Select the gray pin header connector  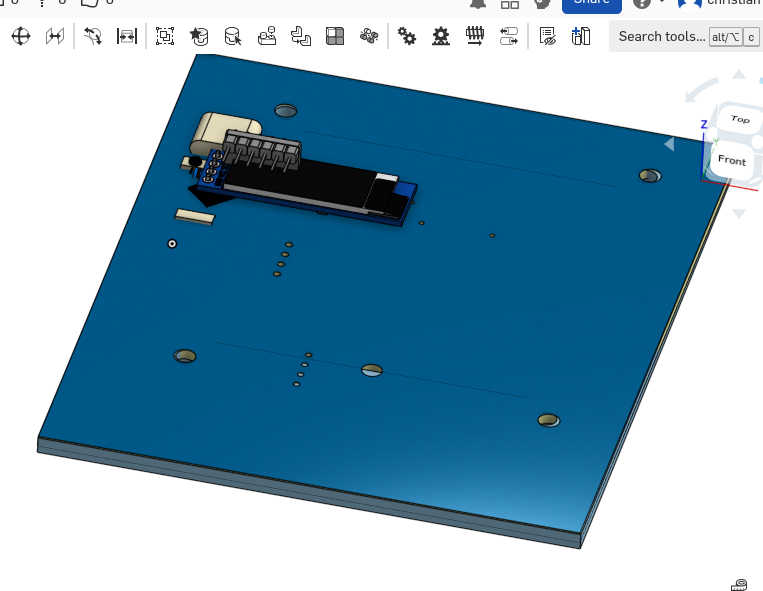pyautogui.click(x=262, y=150)
